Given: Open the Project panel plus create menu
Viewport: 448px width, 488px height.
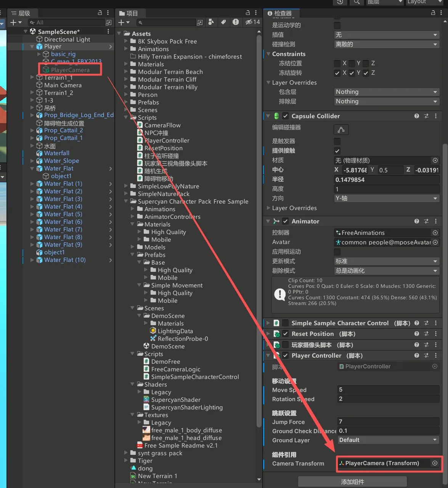Looking at the screenshot, I should click(x=124, y=22).
